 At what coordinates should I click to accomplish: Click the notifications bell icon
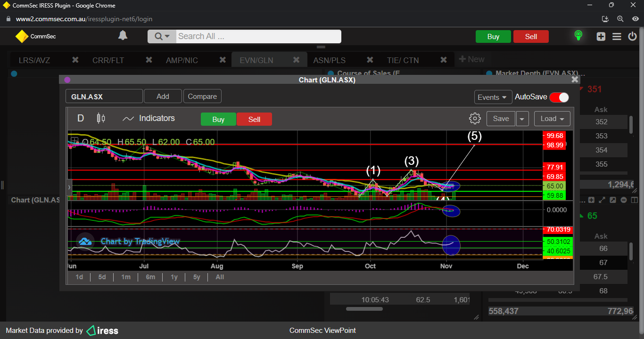pyautogui.click(x=123, y=36)
